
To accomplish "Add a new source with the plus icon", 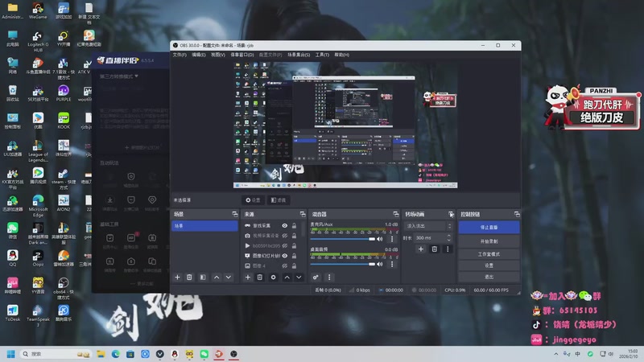I will (248, 278).
